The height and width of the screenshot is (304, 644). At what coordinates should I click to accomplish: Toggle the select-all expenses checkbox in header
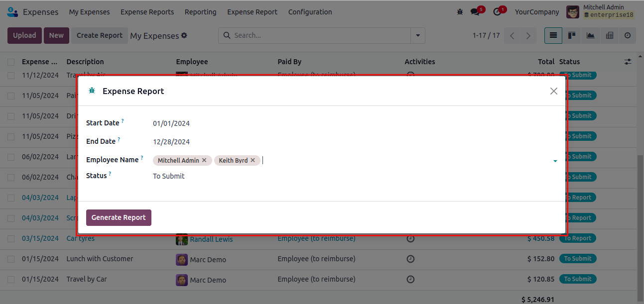pos(11,62)
